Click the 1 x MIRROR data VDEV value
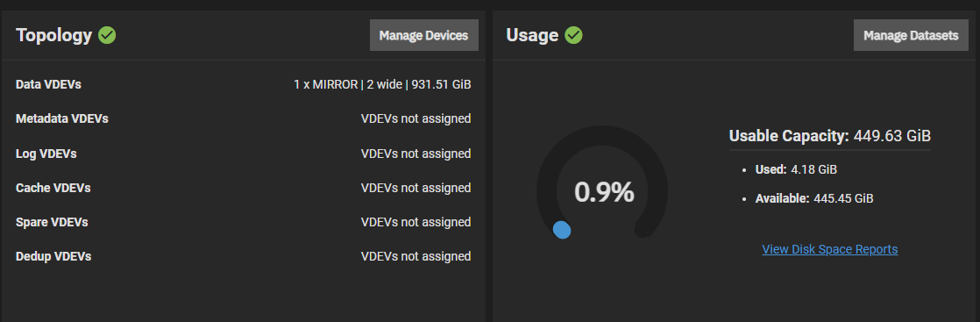 382,84
